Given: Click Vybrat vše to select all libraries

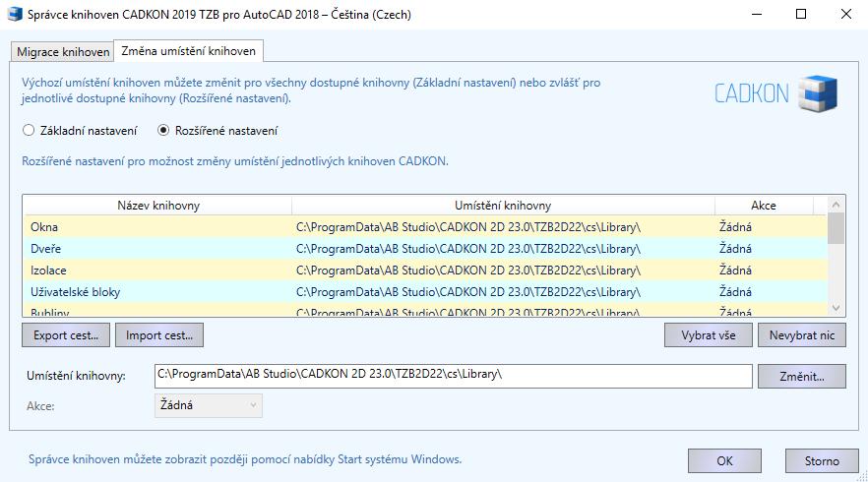Looking at the screenshot, I should click(x=708, y=335).
